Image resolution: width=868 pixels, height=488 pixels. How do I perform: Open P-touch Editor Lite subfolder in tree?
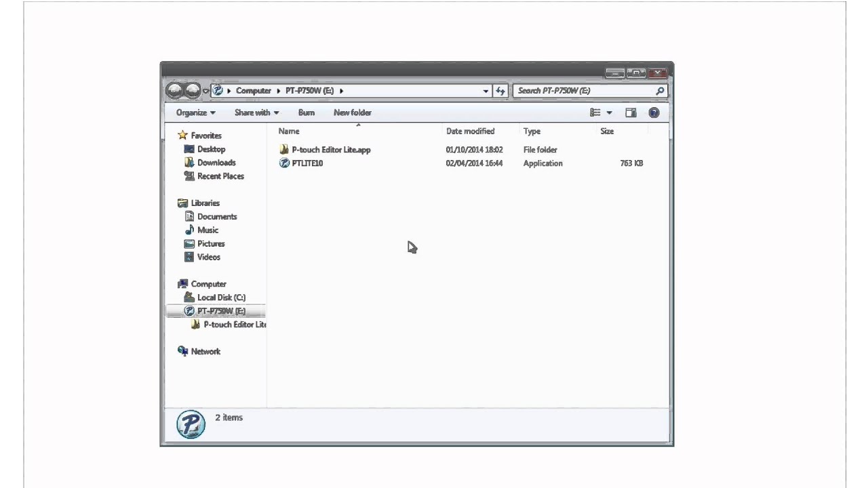pos(235,325)
